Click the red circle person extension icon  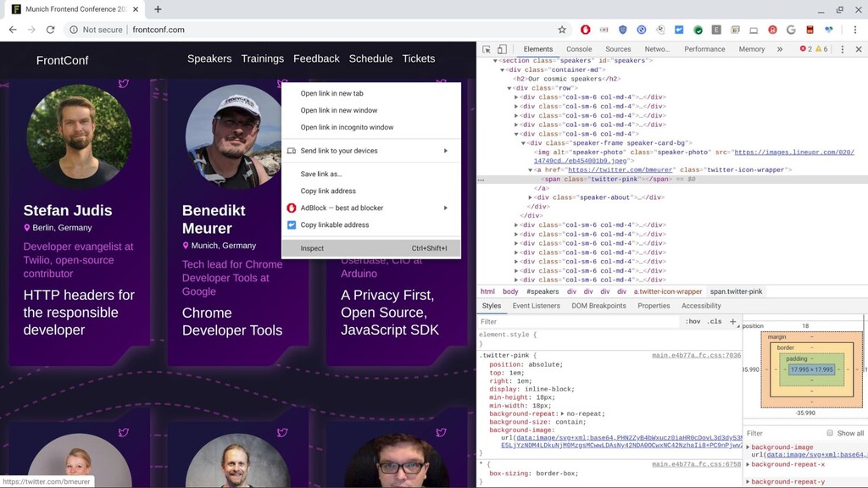[x=772, y=30]
